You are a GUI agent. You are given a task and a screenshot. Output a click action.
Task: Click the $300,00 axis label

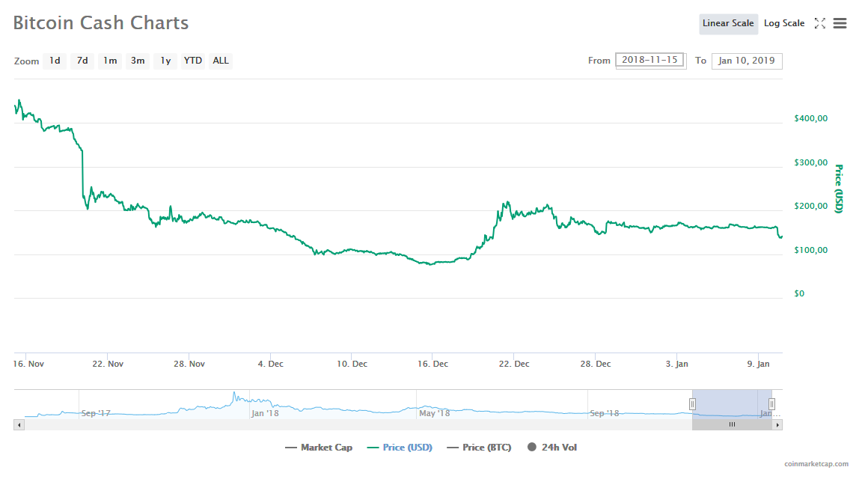[x=811, y=162]
